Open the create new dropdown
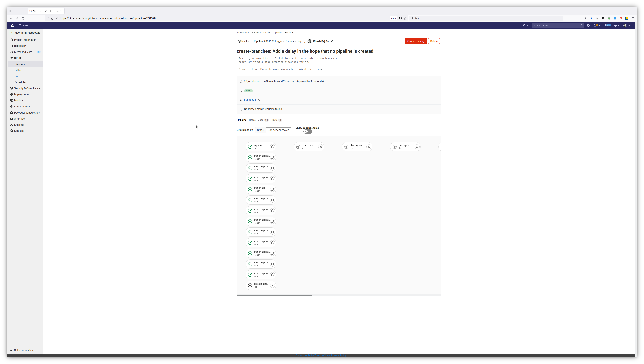 pyautogui.click(x=526, y=26)
